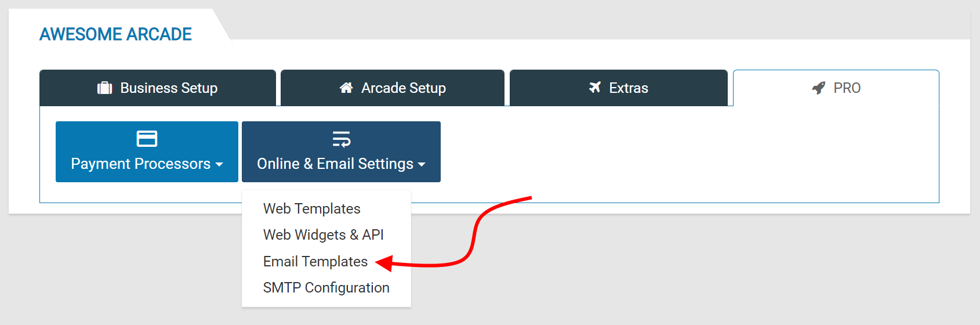Switch to the Business Setup tab

pos(158,88)
